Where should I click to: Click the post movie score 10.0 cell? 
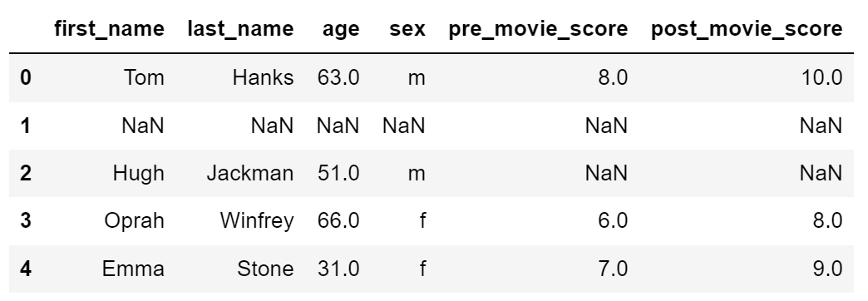pyautogui.click(x=822, y=77)
